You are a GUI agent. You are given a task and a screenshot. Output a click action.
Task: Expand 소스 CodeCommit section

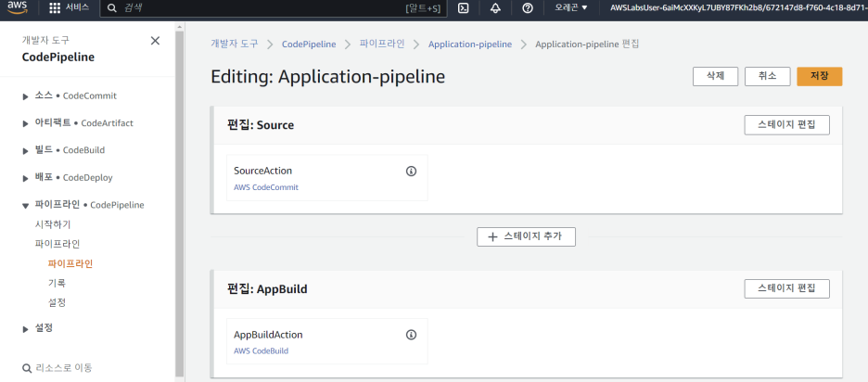(x=25, y=96)
